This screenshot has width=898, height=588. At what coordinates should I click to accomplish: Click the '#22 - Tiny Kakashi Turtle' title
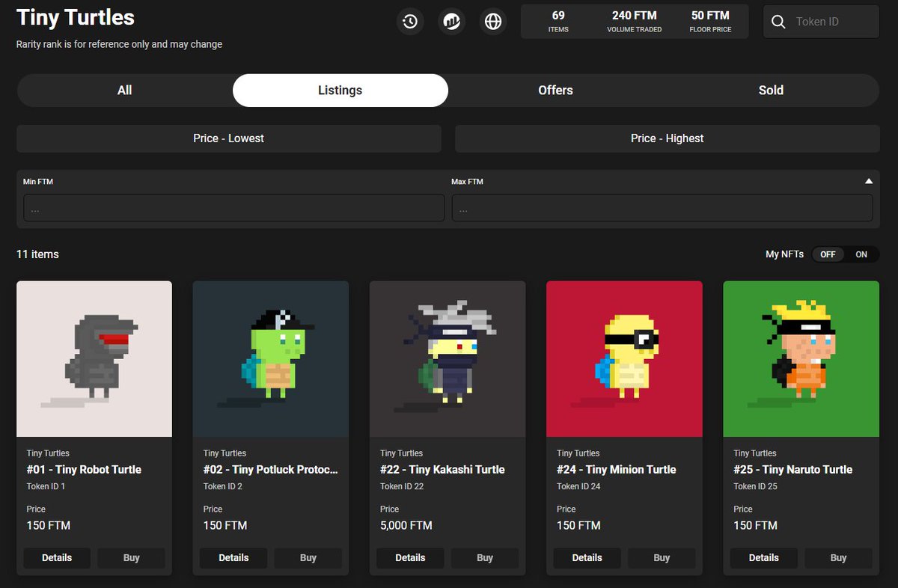coord(442,470)
